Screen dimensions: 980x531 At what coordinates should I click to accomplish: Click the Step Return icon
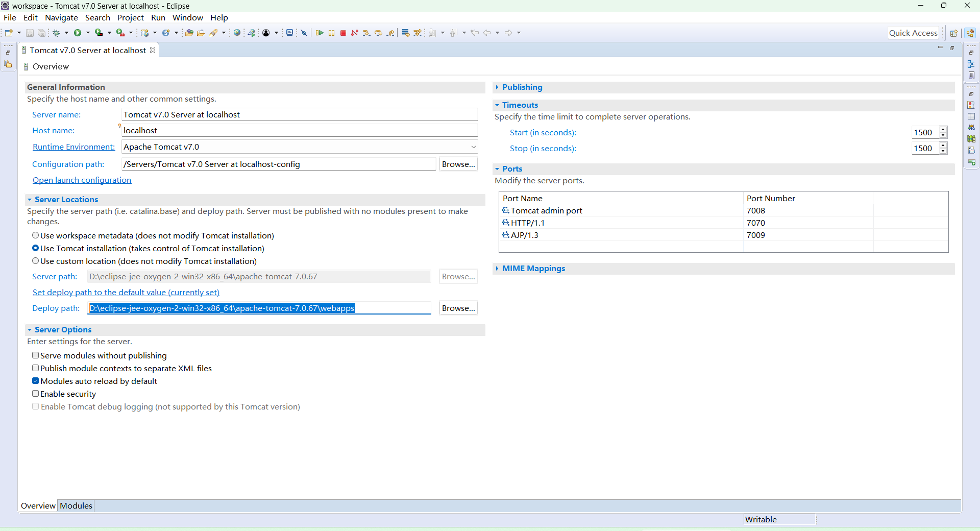[x=390, y=33]
